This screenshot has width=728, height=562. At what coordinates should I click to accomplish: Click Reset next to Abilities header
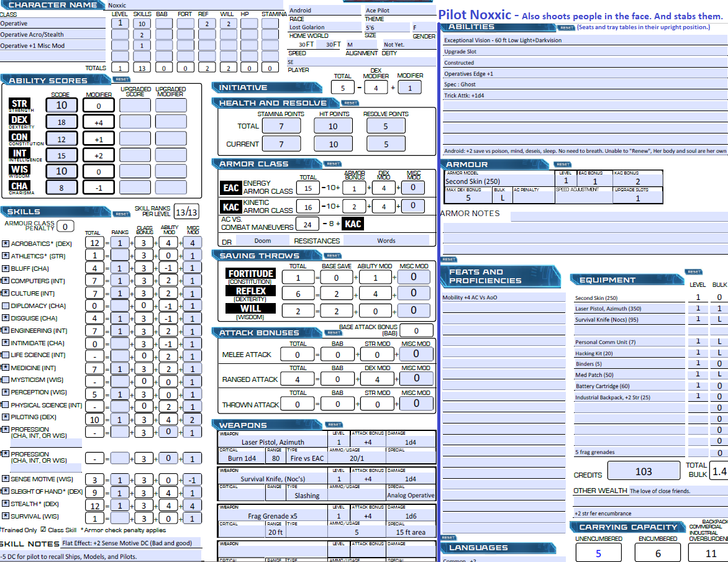(566, 27)
